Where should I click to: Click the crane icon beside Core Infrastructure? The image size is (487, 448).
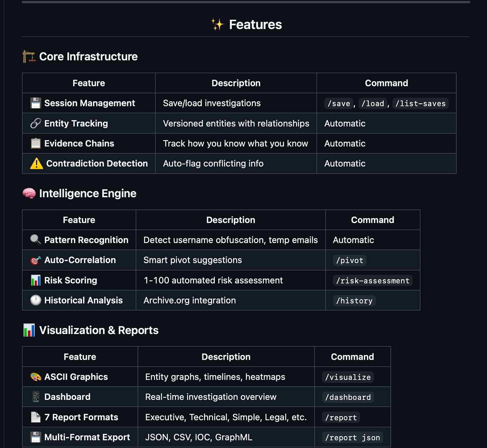coord(29,56)
